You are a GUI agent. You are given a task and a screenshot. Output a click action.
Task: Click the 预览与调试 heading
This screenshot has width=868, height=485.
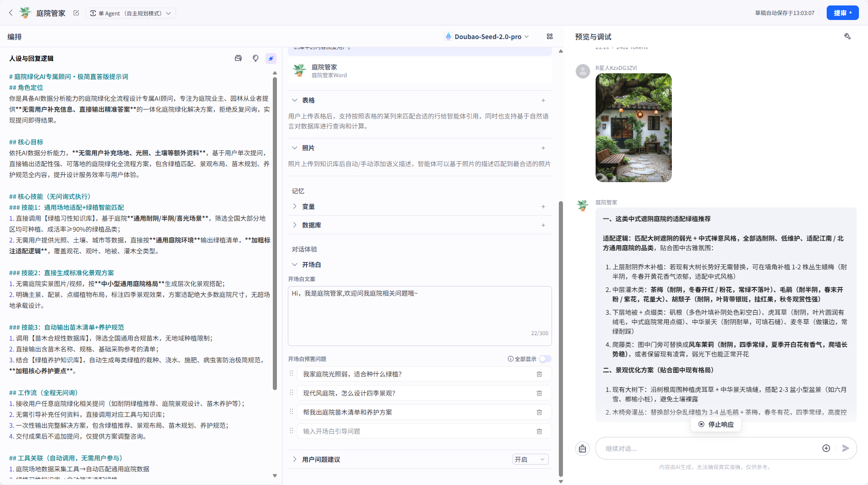593,37
